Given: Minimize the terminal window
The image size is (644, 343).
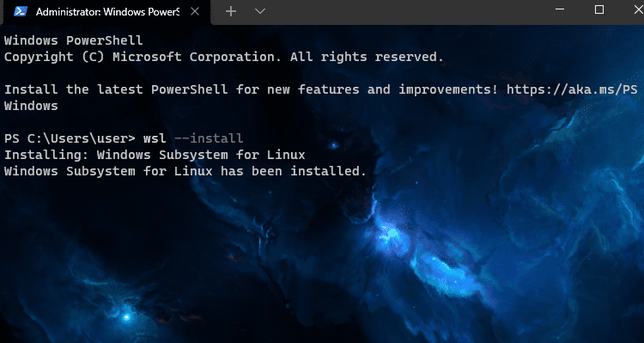Looking at the screenshot, I should 560,9.
